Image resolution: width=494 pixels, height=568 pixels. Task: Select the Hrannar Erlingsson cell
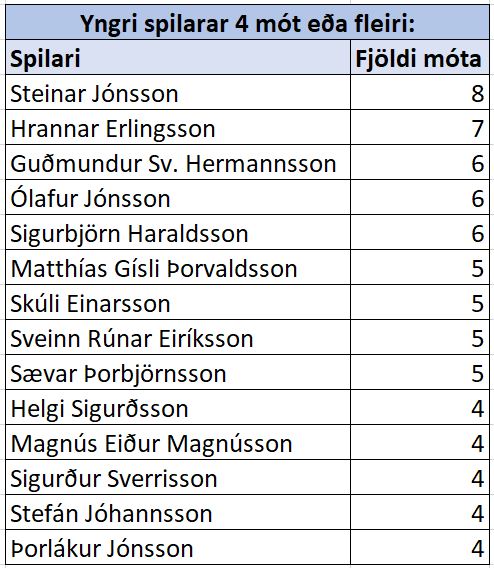click(x=178, y=128)
